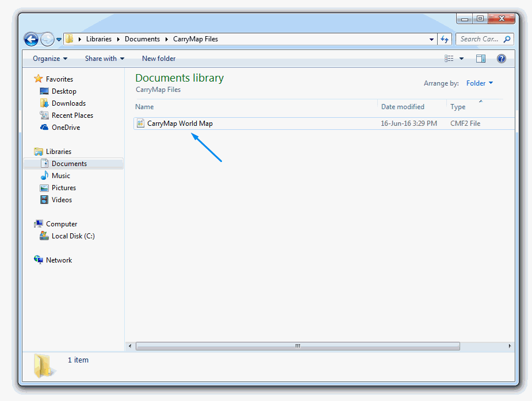Screen dimensions: 532x401
Task: Open the CarryMap World Map file
Action: pos(179,124)
